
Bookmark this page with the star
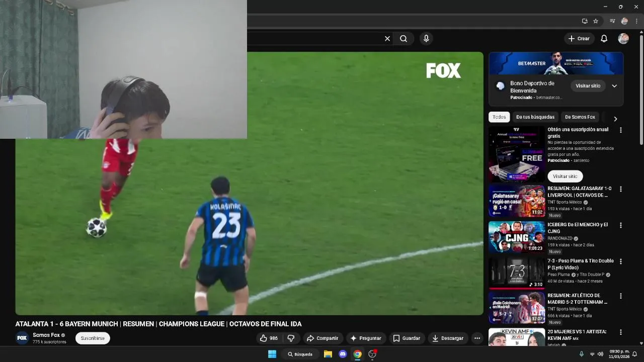(x=596, y=21)
